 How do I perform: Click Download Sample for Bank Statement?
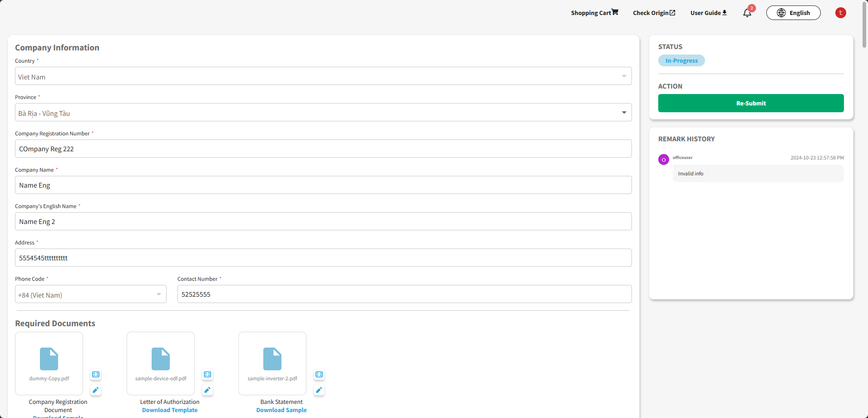[281, 410]
